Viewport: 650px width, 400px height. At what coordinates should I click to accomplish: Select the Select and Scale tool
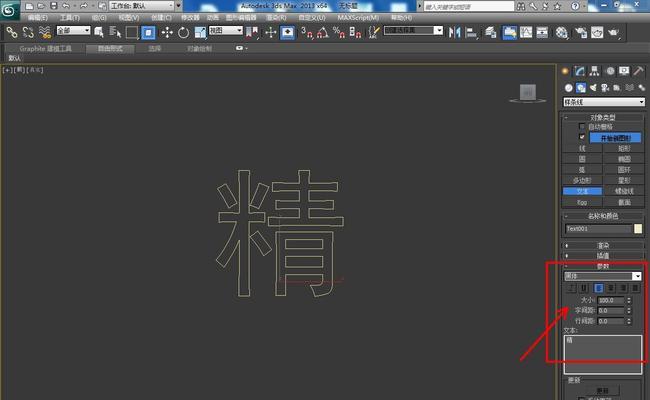200,32
